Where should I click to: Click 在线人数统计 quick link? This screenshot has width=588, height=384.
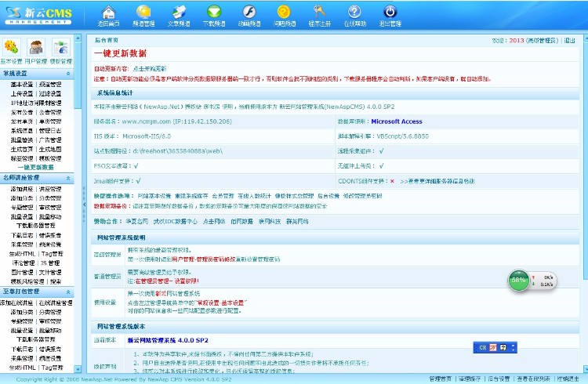[x=254, y=196]
